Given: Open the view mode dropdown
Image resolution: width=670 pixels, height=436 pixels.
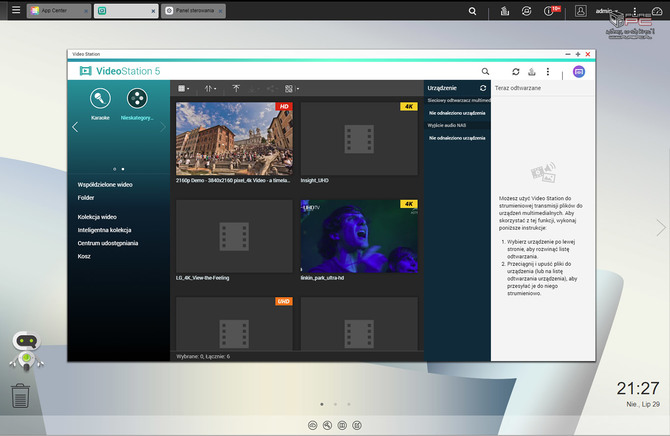Looking at the screenshot, I should click(183, 88).
